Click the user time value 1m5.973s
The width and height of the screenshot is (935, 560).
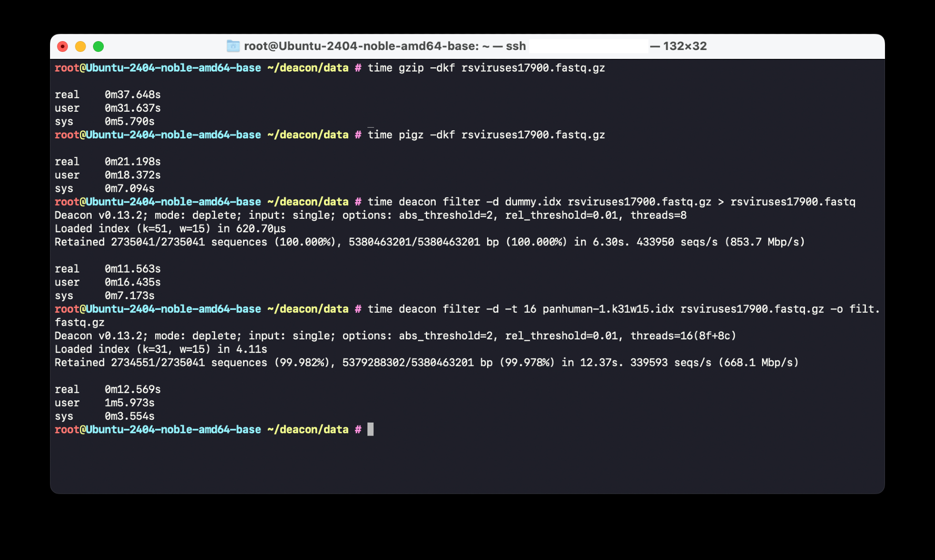click(x=129, y=403)
